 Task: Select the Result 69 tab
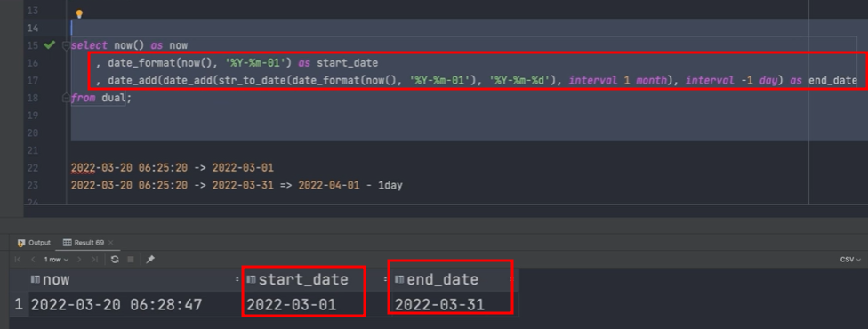(84, 243)
